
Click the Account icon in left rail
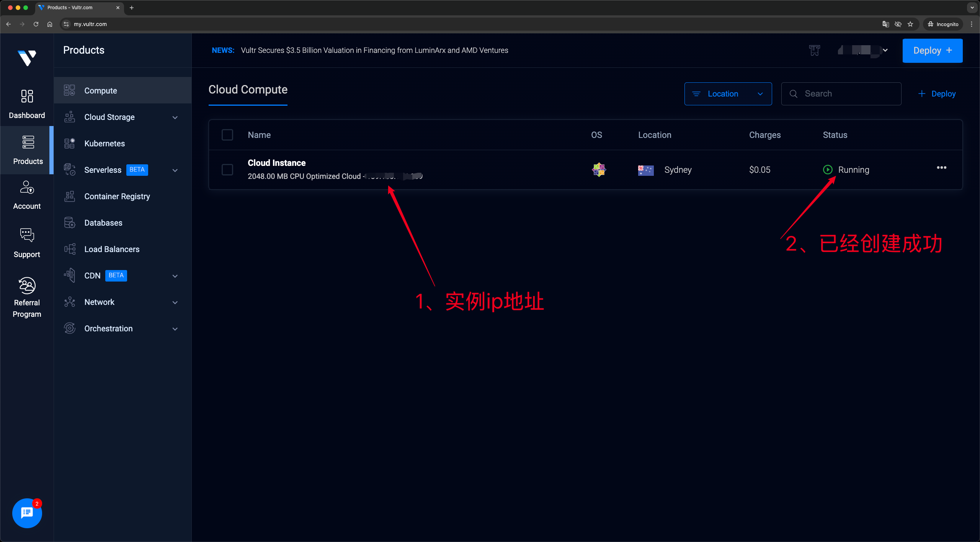tap(27, 188)
